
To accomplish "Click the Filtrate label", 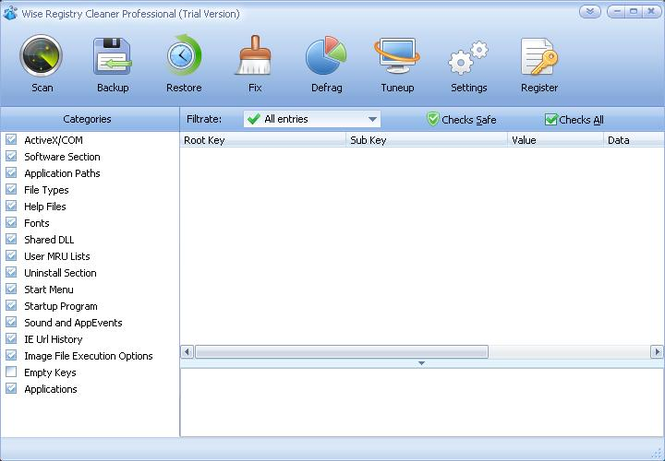I will tap(204, 119).
